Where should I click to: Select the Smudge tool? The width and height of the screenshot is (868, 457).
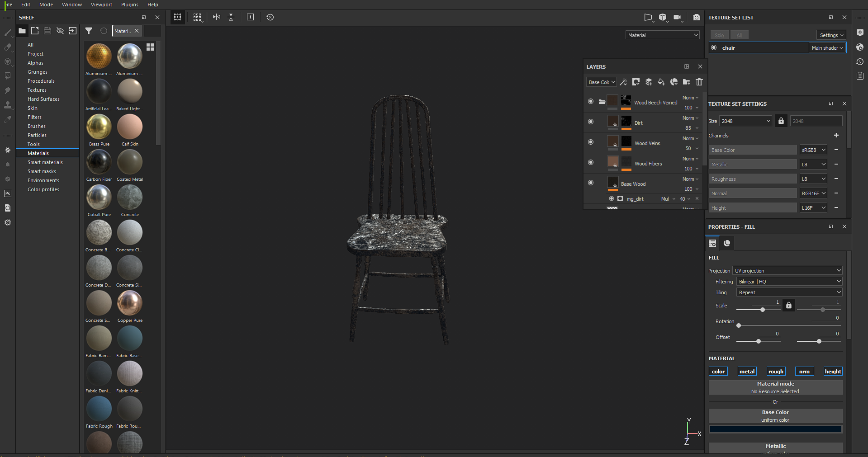(x=8, y=90)
